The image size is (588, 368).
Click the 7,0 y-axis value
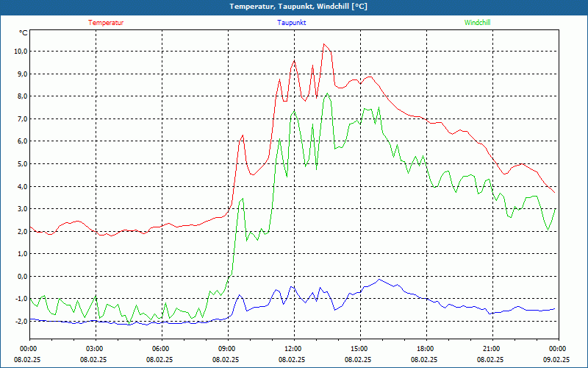[22, 118]
